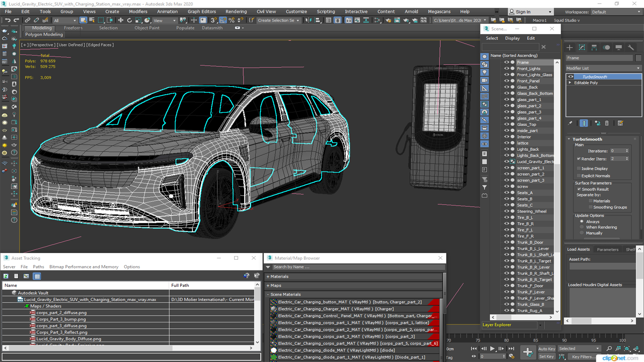This screenshot has width=644, height=362.
Task: Click Pin Stack icon under modifier list
Action: pos(570,123)
